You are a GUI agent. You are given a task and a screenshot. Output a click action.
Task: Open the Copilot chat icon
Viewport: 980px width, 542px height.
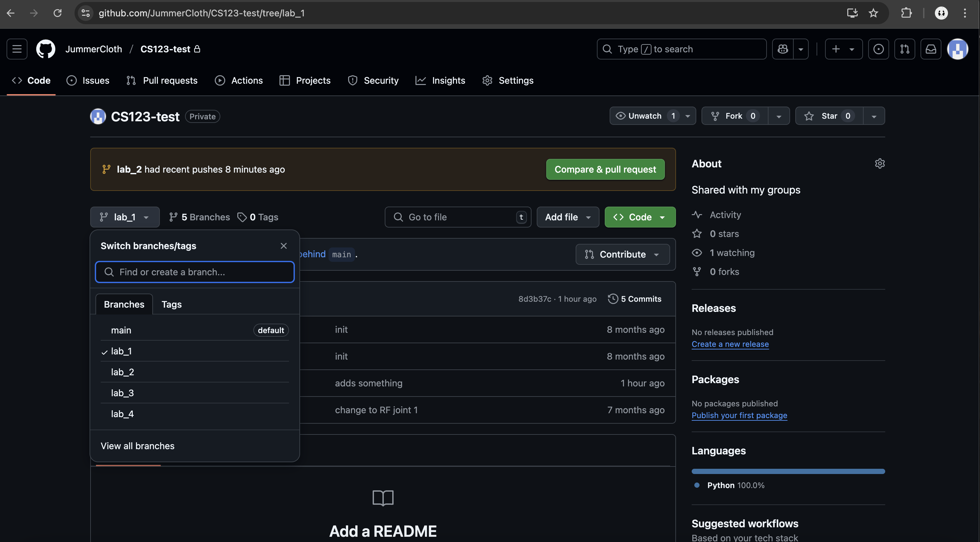783,49
